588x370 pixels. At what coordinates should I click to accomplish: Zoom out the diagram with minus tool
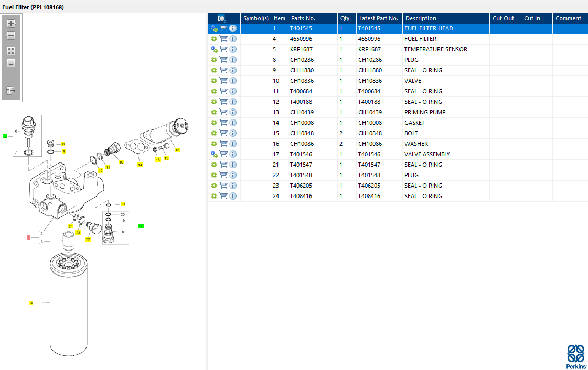[11, 36]
